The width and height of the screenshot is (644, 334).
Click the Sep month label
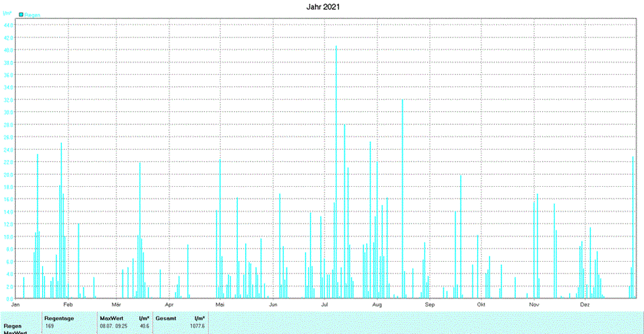430,304
